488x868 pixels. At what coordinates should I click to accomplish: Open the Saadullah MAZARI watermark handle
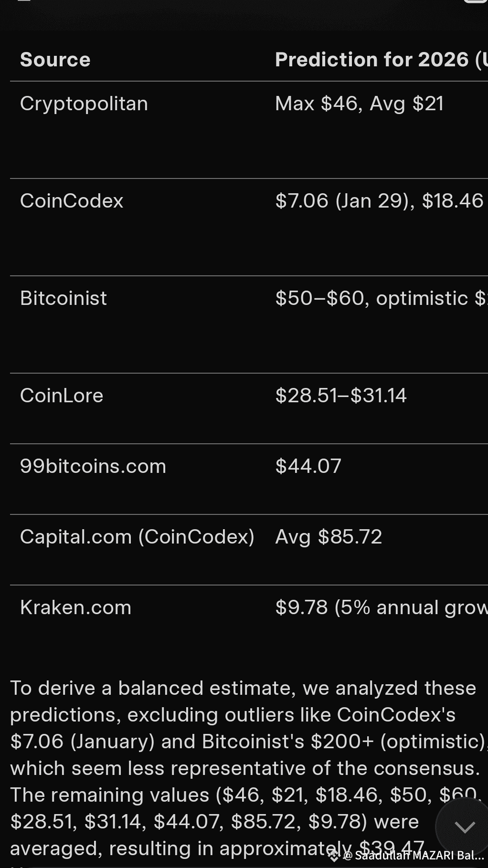415,856
